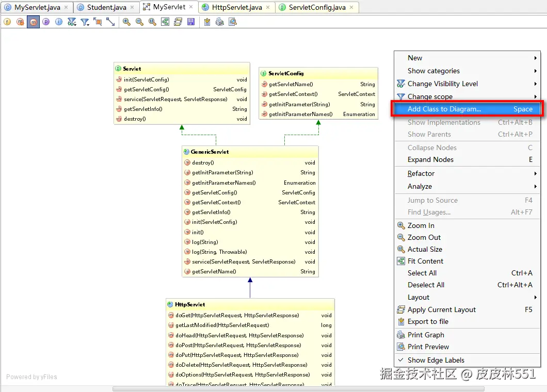Close the ServletConfig.java tab
Screen dimensions: 547x392
pyautogui.click(x=351, y=7)
